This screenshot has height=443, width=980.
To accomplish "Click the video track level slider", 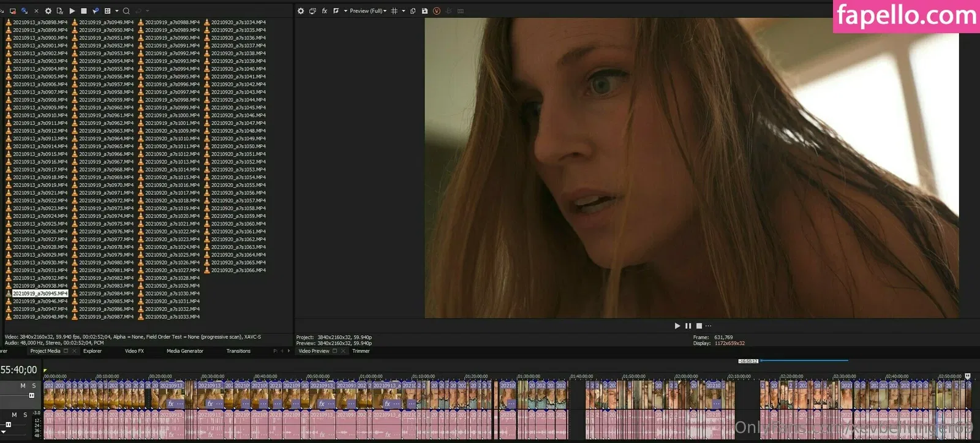I will (31, 395).
